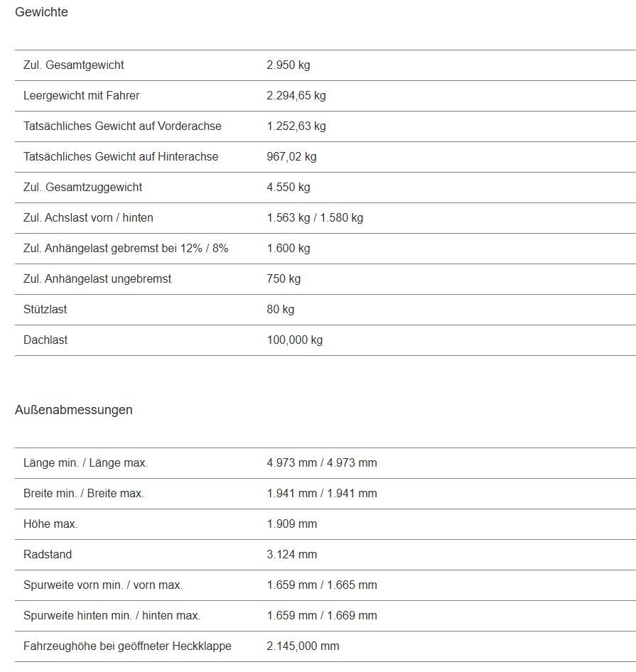Click the Breite value 1.941 mm / 1.941 mm
Viewport: 636px width, 672px height.
point(321,494)
